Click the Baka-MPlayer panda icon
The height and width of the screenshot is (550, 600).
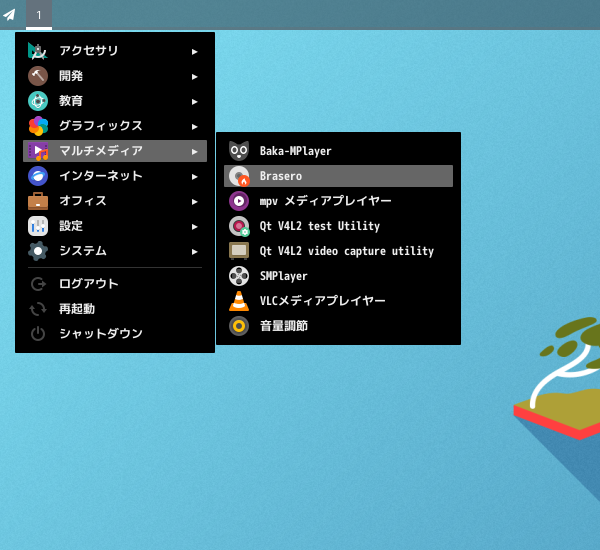point(239,151)
